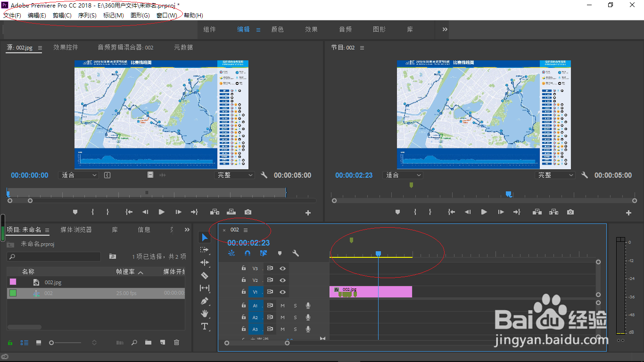Open Source monitor settings wrench
Viewport: 644px width, 362px height.
point(264,175)
